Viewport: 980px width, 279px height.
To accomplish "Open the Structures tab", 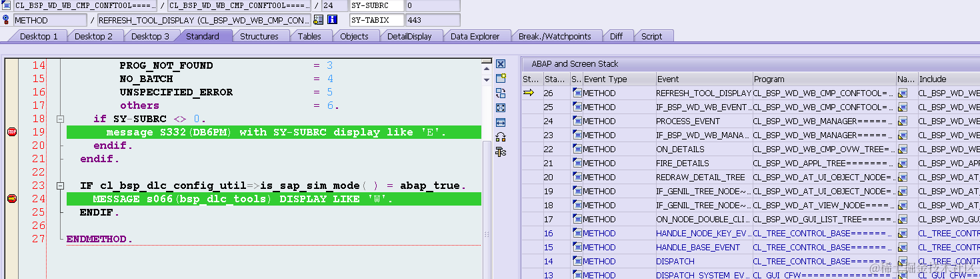I will pos(259,36).
